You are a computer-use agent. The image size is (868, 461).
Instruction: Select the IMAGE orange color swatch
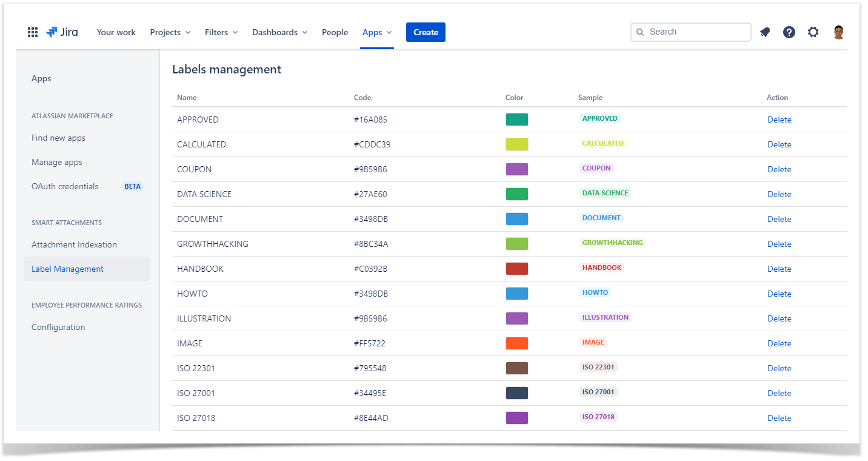tap(516, 343)
